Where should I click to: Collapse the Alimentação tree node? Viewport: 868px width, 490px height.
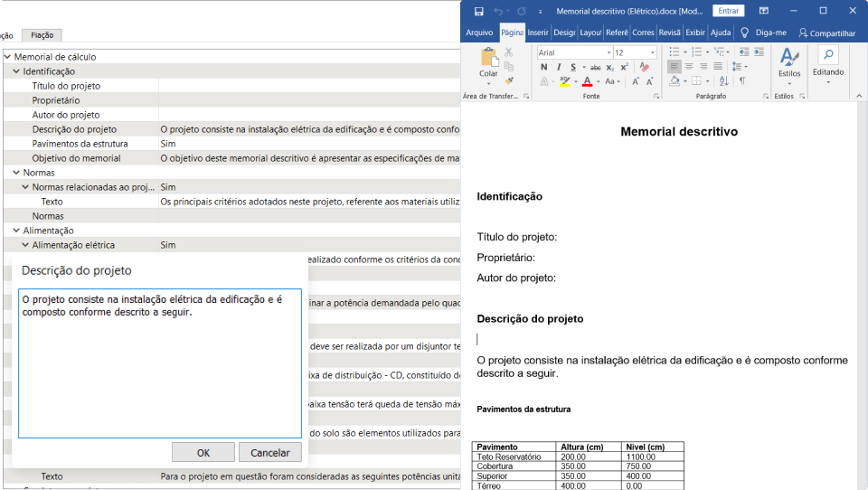click(16, 231)
